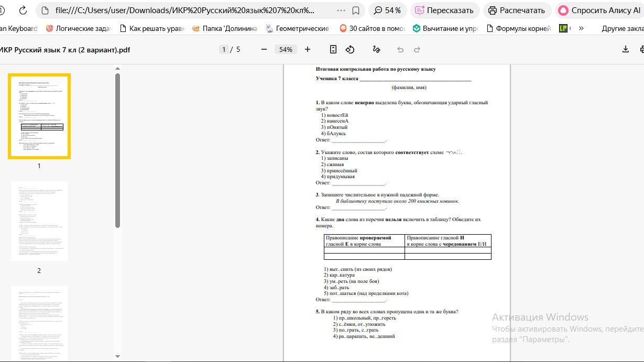Click the thumbnail sidebar scrollbar handle
Viewport: 644px width, 362px height.
[117, 150]
